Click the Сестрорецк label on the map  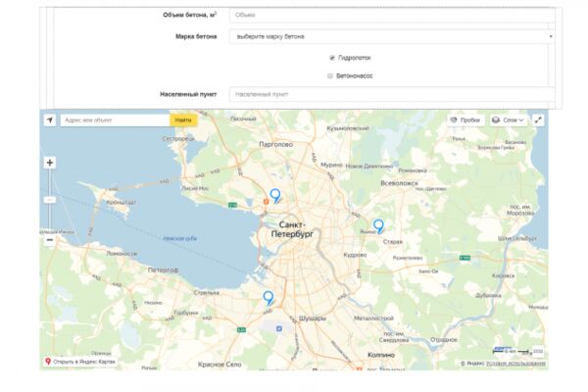(x=178, y=138)
